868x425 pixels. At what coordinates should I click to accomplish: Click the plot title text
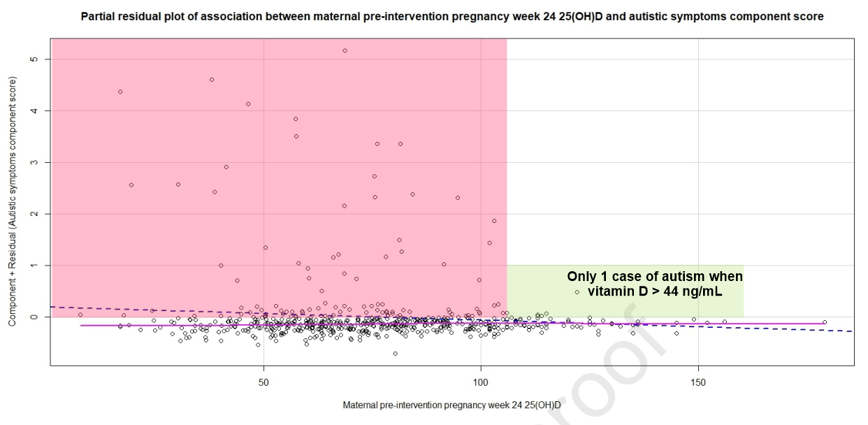452,17
